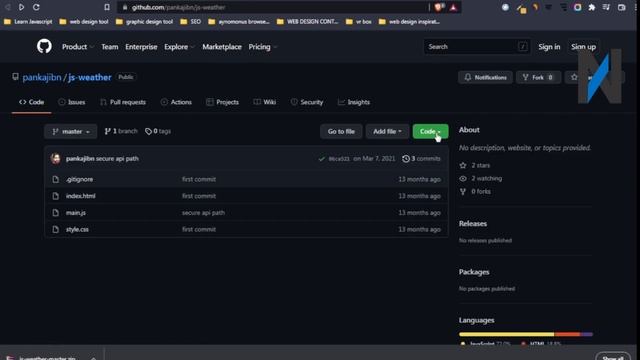Open the Actions tab
The height and width of the screenshot is (360, 640).
[176, 102]
